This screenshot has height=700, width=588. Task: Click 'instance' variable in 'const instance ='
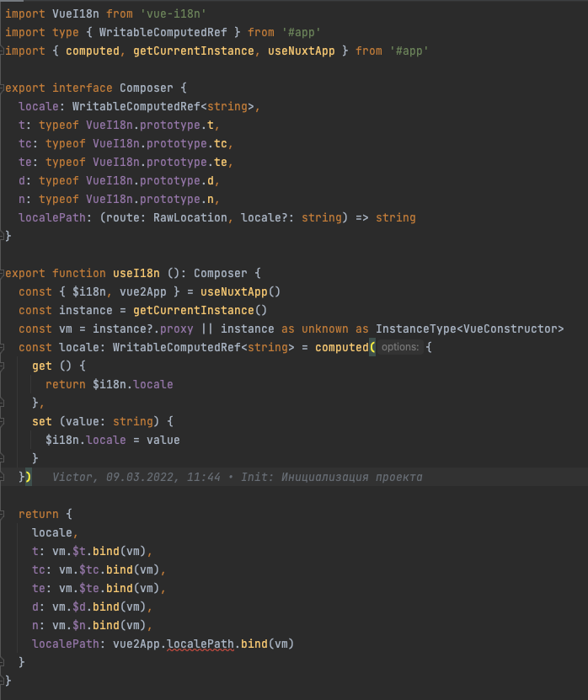(x=86, y=310)
